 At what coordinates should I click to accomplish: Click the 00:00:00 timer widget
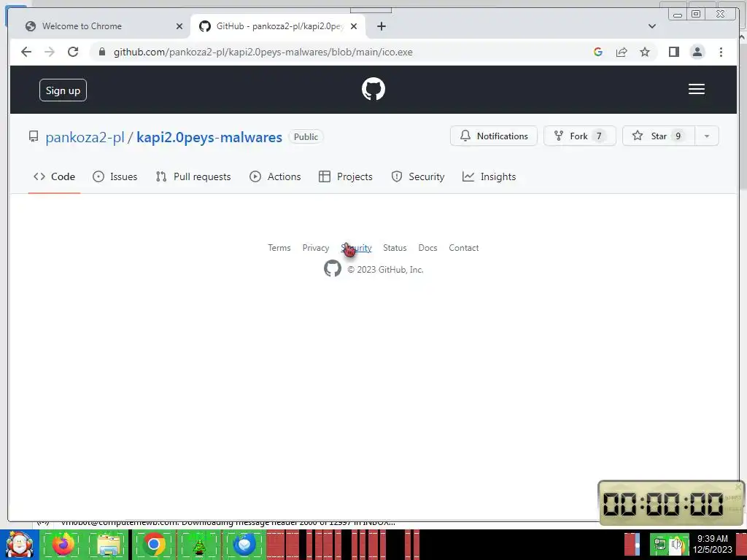[x=670, y=503]
